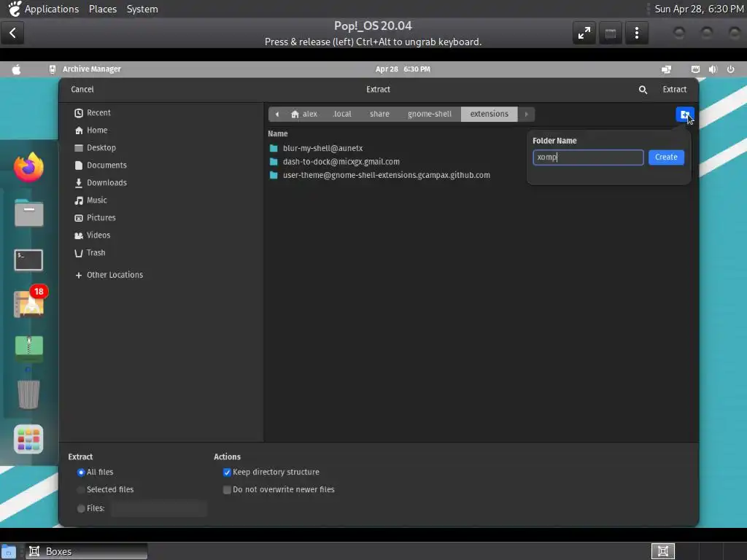
Task: Click the Files pattern text field
Action: [x=159, y=508]
